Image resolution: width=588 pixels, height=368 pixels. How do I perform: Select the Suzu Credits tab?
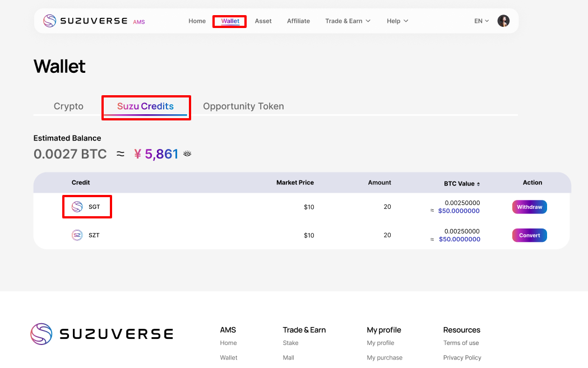145,106
